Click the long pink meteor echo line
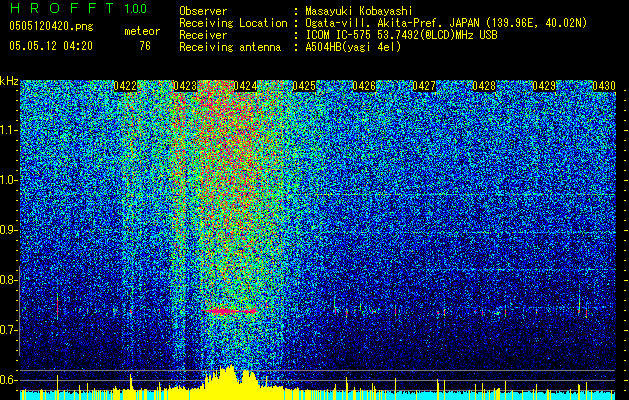The width and height of the screenshot is (629, 400). click(231, 311)
